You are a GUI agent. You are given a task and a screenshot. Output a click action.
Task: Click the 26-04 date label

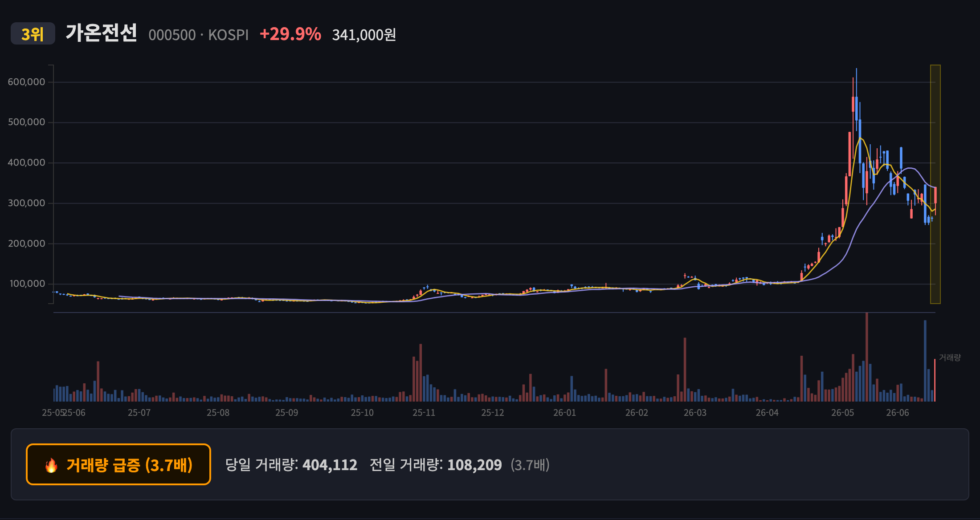click(767, 413)
